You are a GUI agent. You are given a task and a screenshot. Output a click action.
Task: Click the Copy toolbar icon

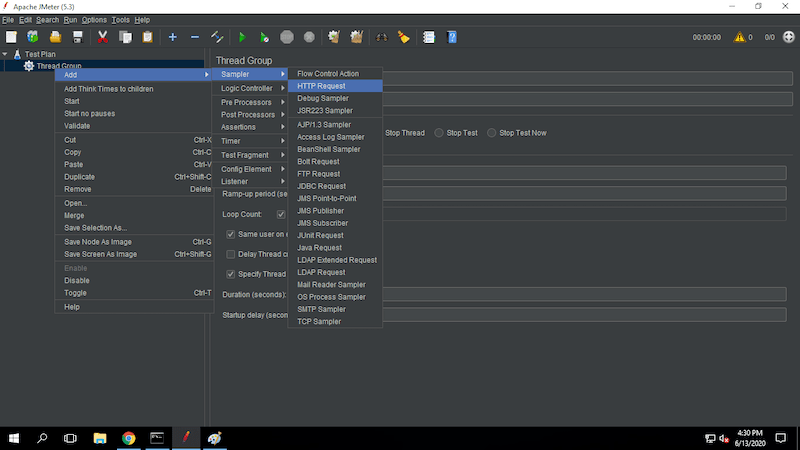click(125, 37)
